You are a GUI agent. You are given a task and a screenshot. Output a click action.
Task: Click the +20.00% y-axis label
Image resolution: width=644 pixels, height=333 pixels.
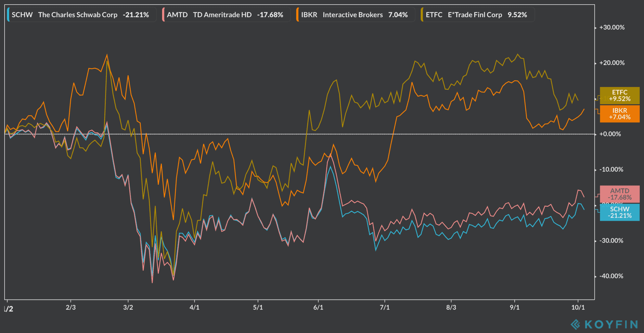[612, 63]
